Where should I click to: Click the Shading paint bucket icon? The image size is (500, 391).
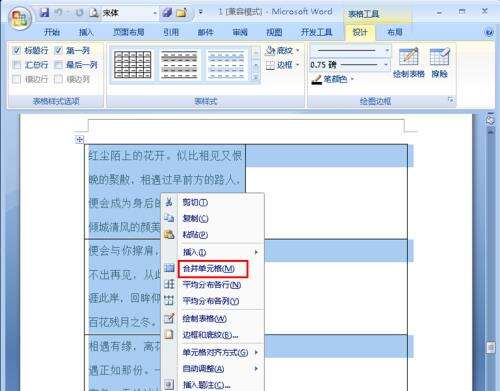(x=270, y=51)
